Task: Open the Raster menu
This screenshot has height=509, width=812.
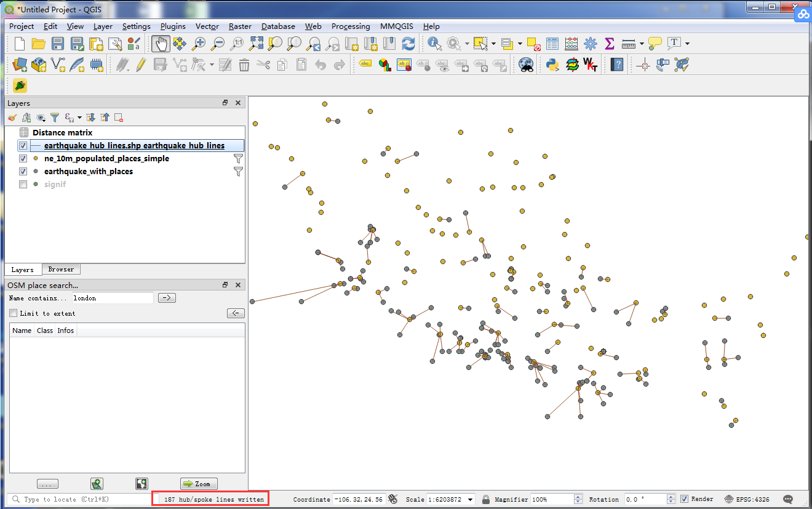Action: click(240, 26)
